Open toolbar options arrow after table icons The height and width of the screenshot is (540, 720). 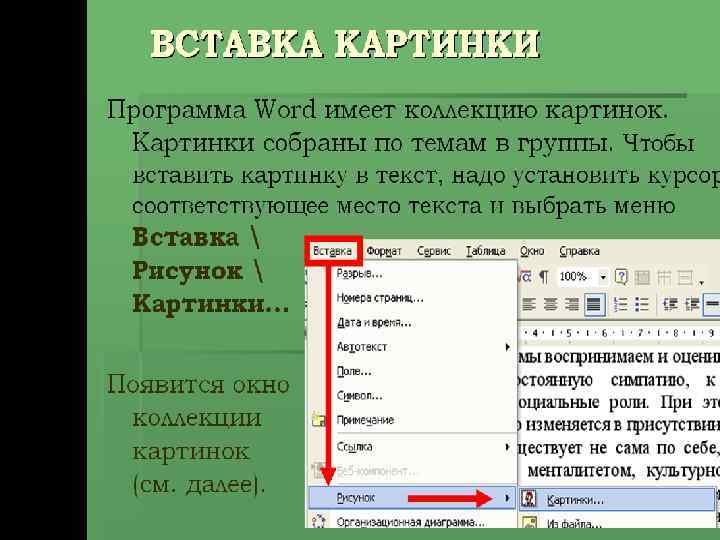(701, 281)
